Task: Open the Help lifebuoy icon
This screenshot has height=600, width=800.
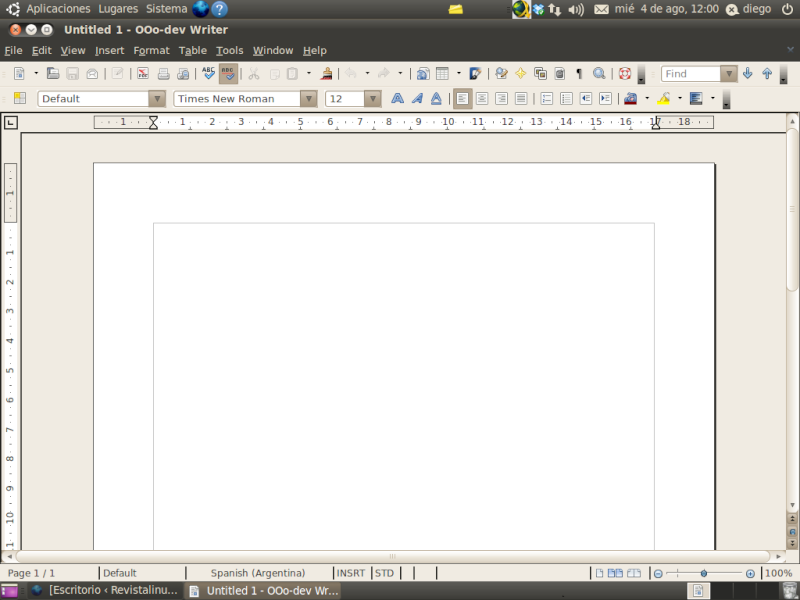Action: click(x=625, y=73)
